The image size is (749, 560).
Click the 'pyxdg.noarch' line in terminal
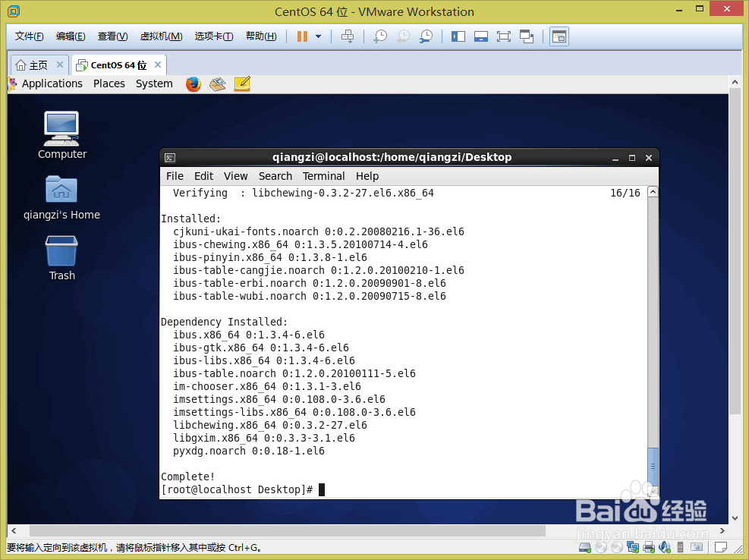248,451
